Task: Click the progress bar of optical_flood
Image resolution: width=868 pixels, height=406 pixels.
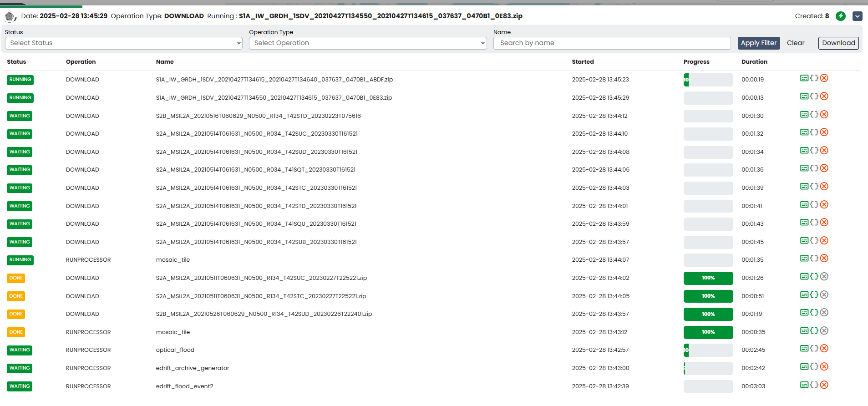Action: click(x=708, y=350)
